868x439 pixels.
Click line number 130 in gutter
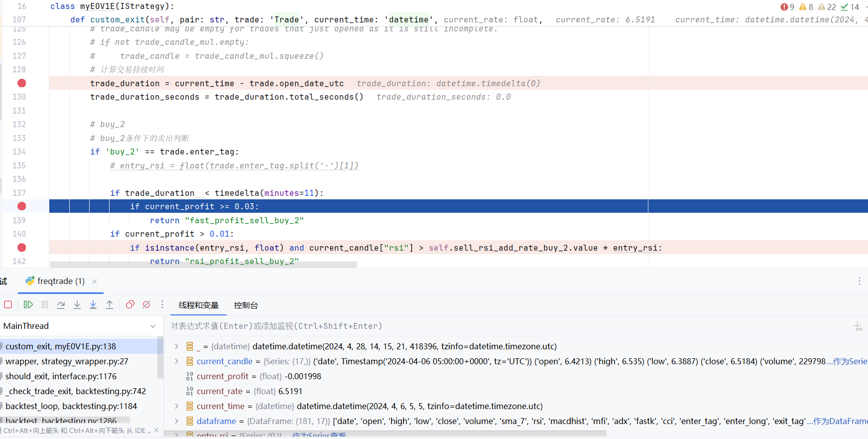point(19,97)
